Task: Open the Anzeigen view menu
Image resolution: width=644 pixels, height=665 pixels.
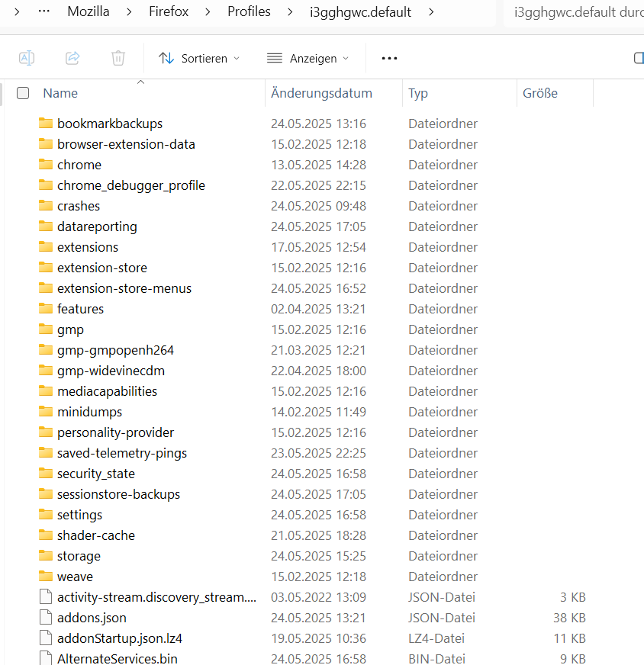Action: tap(308, 58)
